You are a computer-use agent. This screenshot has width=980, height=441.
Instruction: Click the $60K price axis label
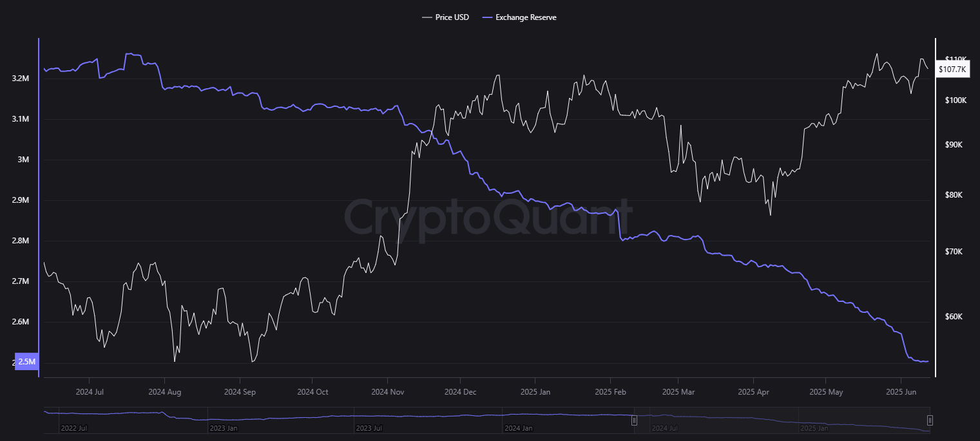pyautogui.click(x=953, y=317)
